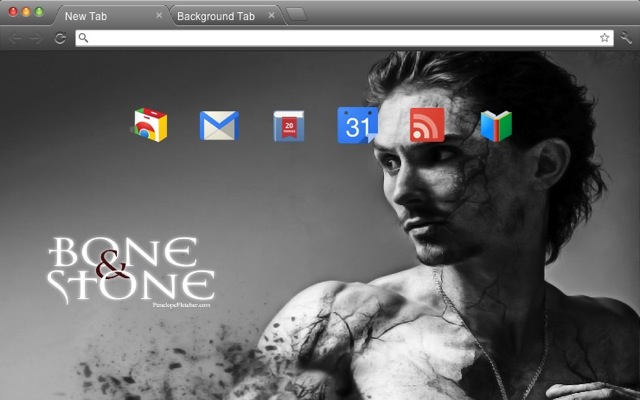Launch the red bookmark book app
The image size is (640, 400).
pyautogui.click(x=289, y=126)
